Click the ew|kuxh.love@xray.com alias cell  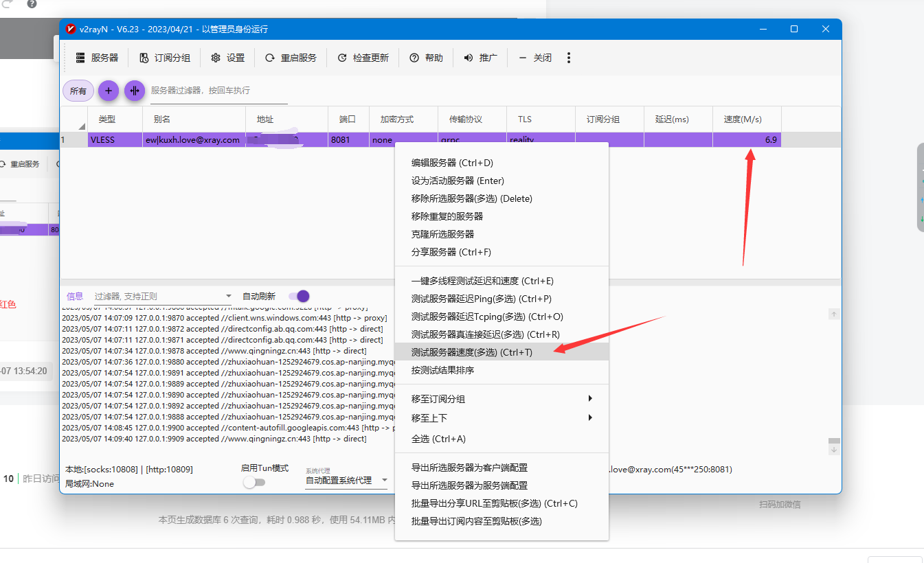click(192, 139)
